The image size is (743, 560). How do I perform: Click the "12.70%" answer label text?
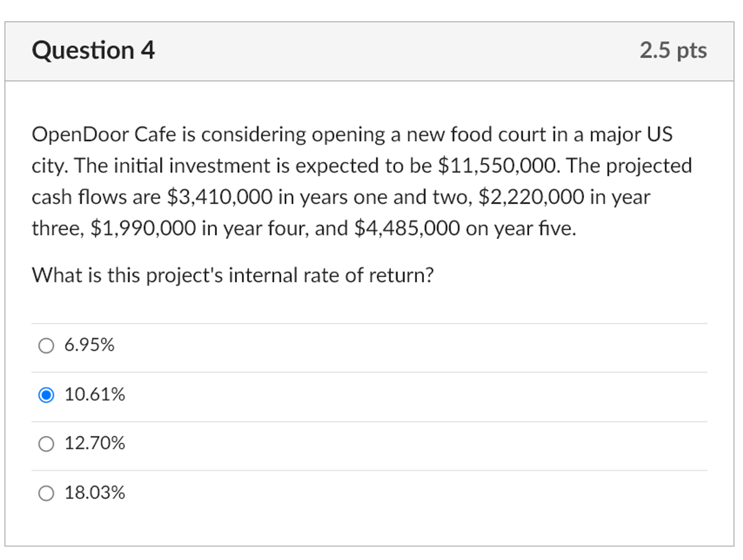(95, 443)
